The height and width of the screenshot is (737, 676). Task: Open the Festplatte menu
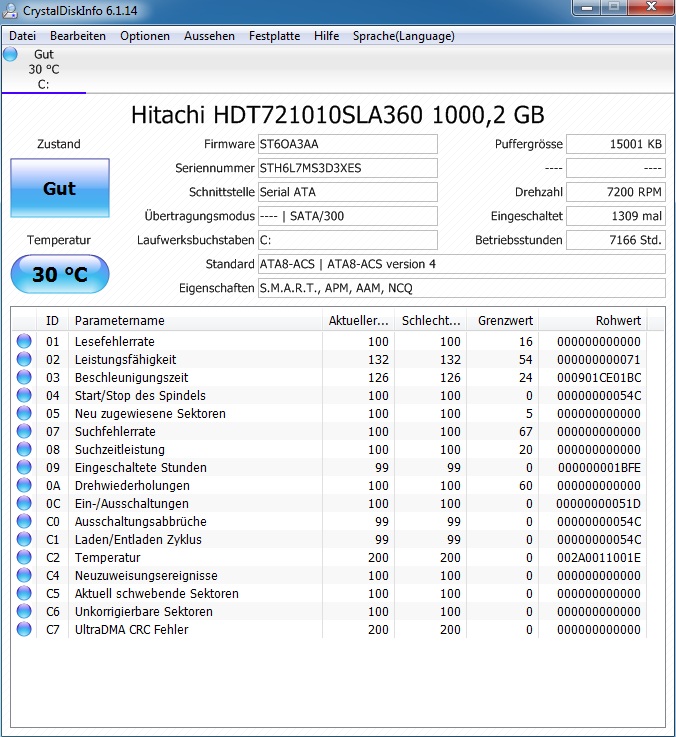[274, 36]
